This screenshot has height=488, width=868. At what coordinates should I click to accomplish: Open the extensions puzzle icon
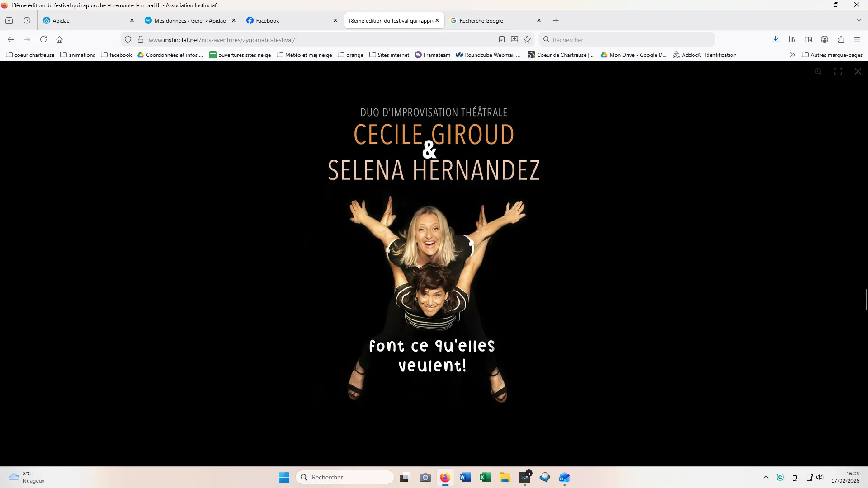click(x=841, y=40)
